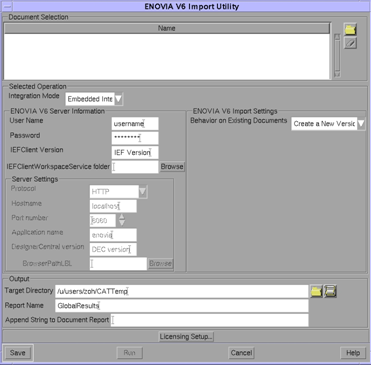The width and height of the screenshot is (371, 365).
Task: Click the Target Directory path field
Action: (182, 291)
